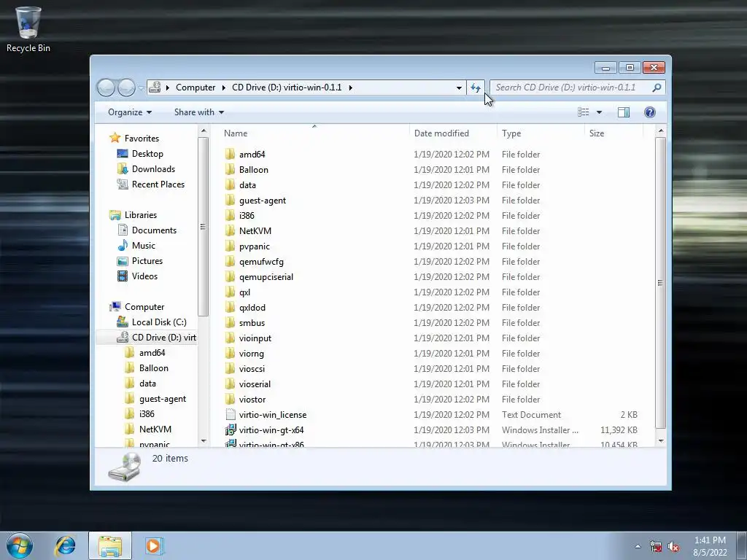Click the Forward navigation button
This screenshot has height=560, width=747.
(126, 87)
